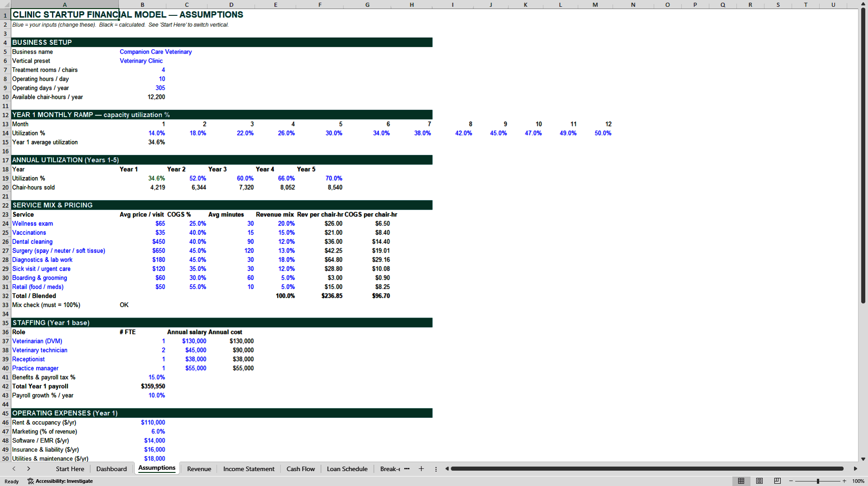
Task: Select the Mix check 'OK' cell
Action: pyautogui.click(x=142, y=305)
